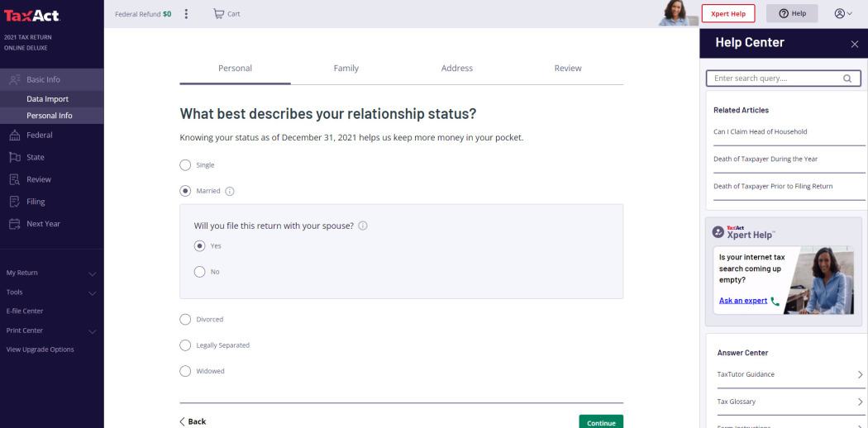
Task: Select the Single radio button
Action: coord(185,165)
